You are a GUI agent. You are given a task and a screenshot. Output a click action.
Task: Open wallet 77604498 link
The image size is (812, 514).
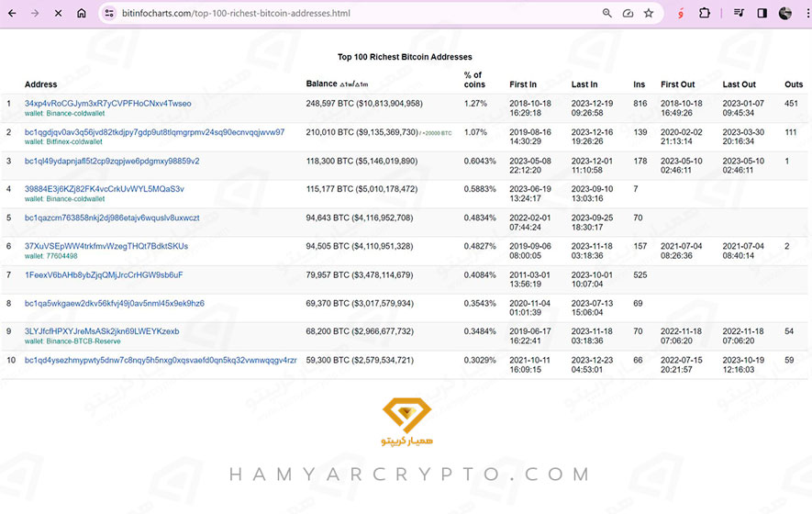coord(61,256)
